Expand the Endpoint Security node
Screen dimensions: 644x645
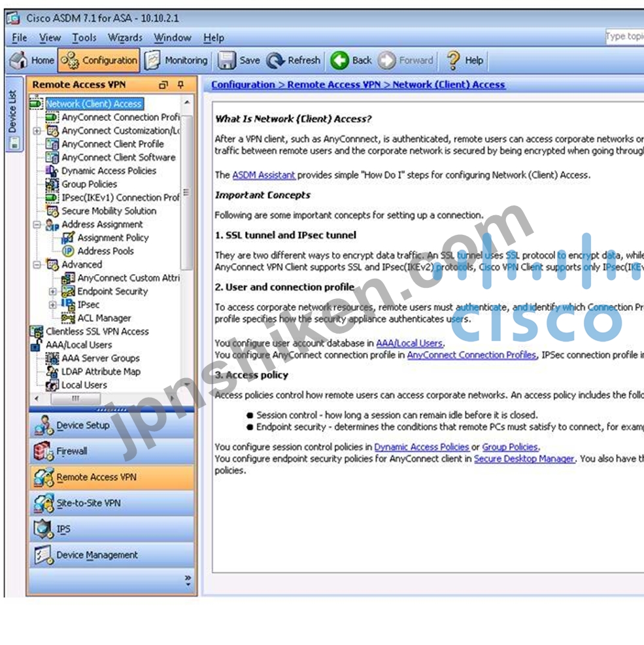[x=53, y=291]
